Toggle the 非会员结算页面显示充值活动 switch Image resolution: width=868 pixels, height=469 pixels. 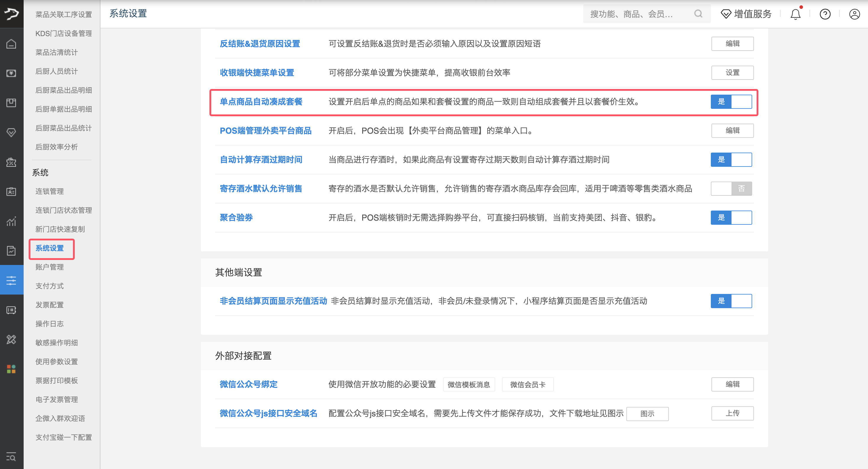point(731,301)
